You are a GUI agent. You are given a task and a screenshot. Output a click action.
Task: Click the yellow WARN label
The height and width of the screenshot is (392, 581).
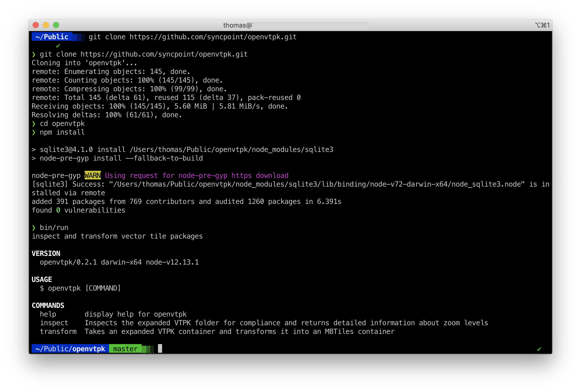click(x=93, y=175)
